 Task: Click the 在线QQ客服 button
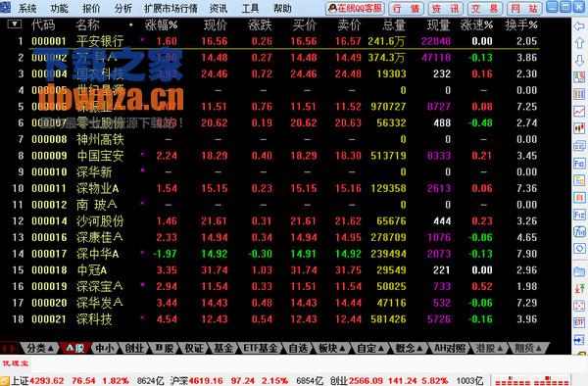[x=355, y=8]
